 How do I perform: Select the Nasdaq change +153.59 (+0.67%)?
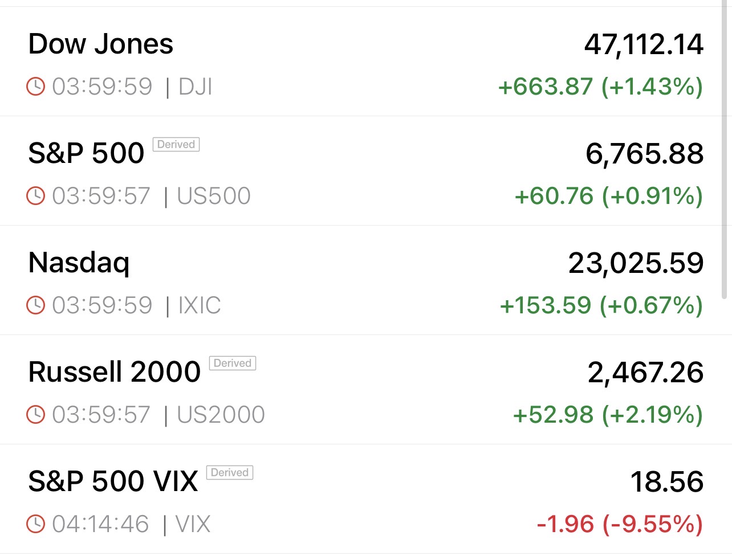click(601, 305)
